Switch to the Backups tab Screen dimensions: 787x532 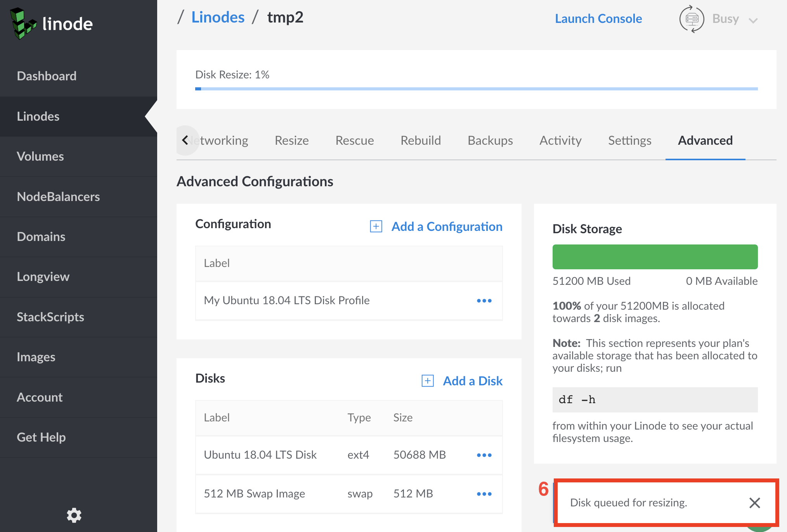click(x=490, y=140)
